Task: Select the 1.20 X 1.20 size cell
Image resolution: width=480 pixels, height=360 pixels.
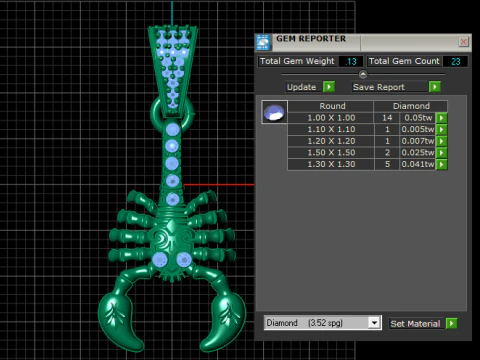Action: tap(331, 141)
